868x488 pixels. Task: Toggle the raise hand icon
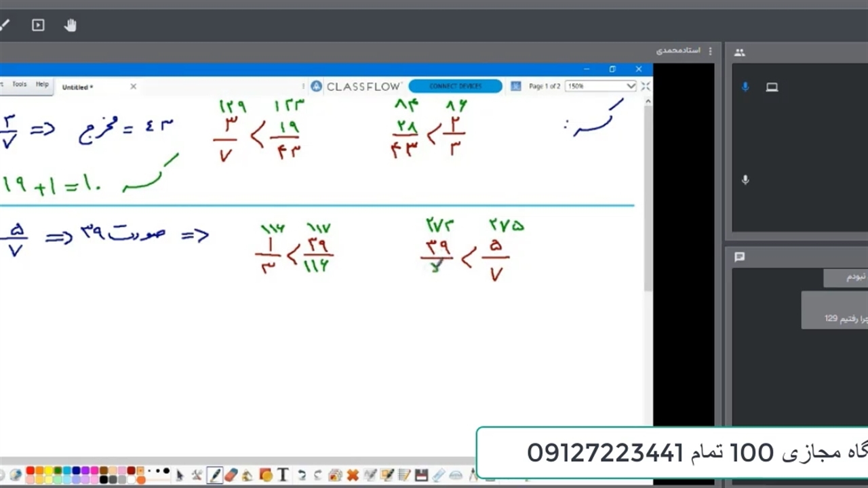(71, 26)
